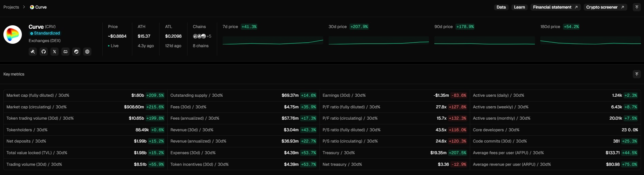This screenshot has width=644, height=175.
Task: Click the 7d price sparkline chart
Action: point(273,41)
